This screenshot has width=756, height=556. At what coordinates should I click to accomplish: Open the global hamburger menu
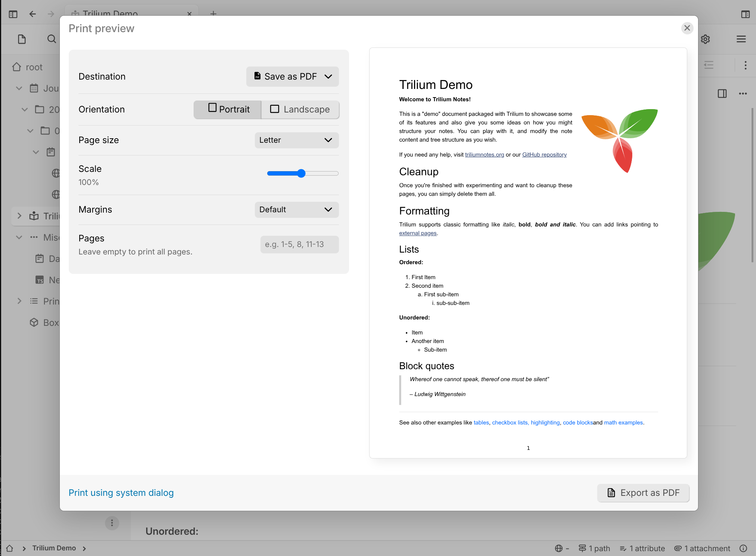(x=741, y=39)
